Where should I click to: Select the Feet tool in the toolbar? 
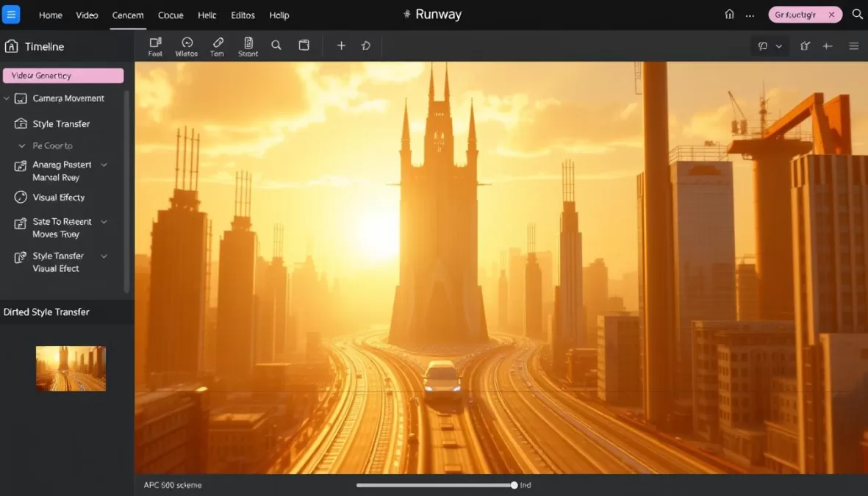(155, 45)
